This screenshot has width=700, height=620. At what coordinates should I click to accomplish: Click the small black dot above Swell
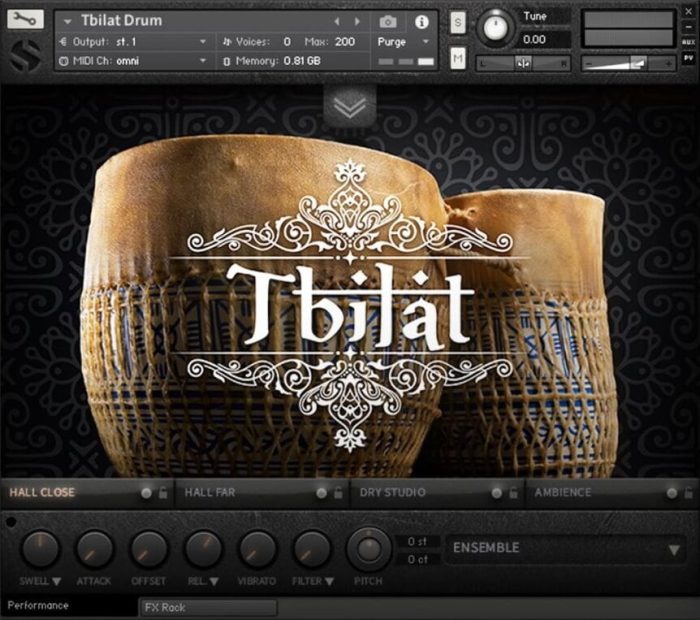tap(11, 522)
